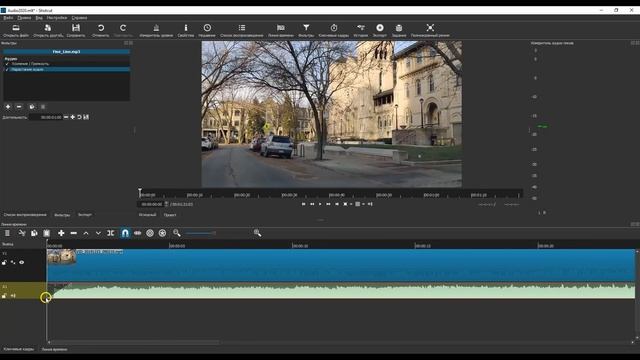Open the View menu
Screen dimensions: 640x360
pyautogui.click(x=39, y=18)
